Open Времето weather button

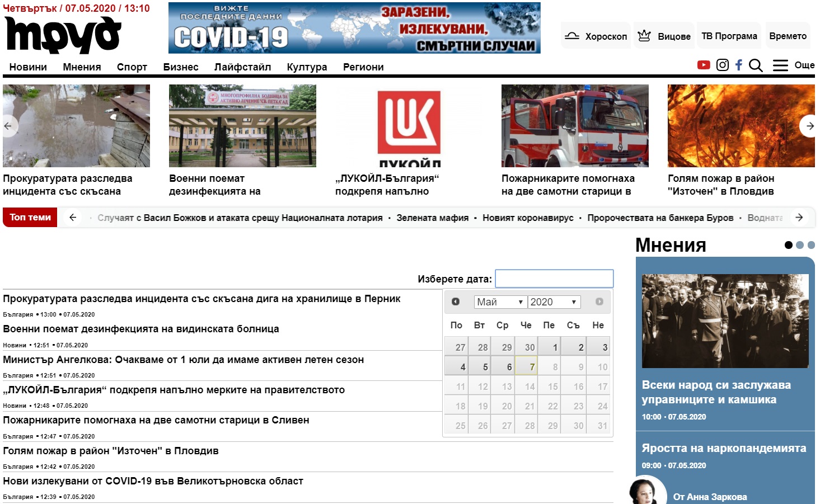788,36
